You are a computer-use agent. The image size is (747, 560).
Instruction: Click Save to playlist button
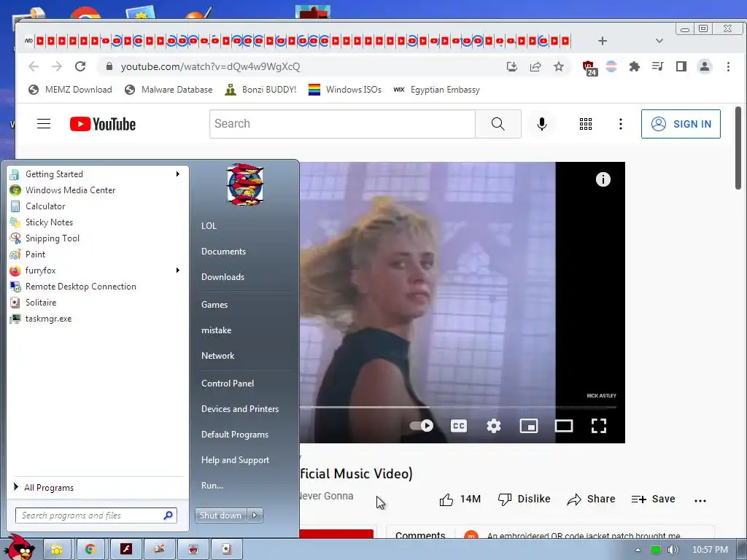pyautogui.click(x=653, y=499)
